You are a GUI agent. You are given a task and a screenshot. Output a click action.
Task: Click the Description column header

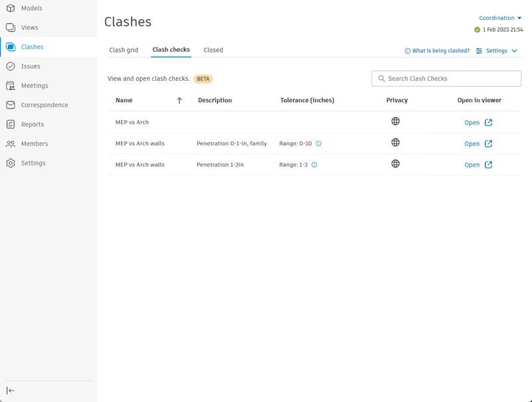(215, 100)
